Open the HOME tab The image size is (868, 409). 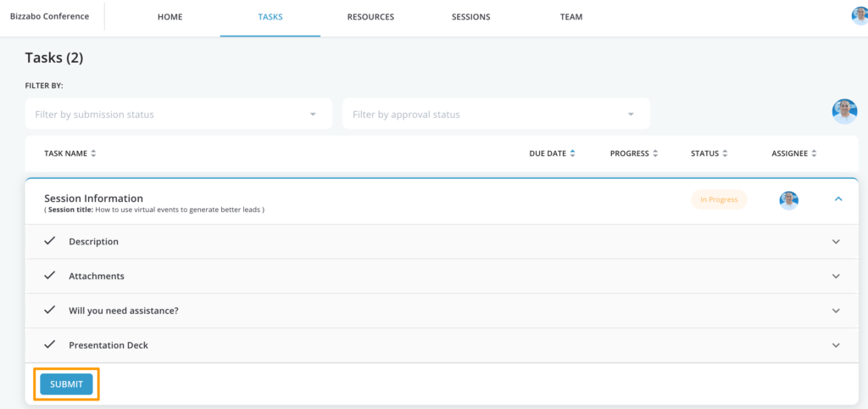pos(170,17)
